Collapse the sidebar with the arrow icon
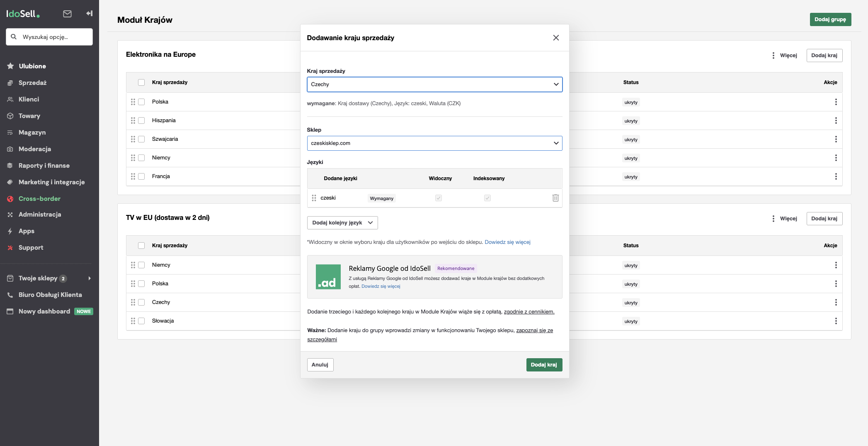 pos(89,13)
